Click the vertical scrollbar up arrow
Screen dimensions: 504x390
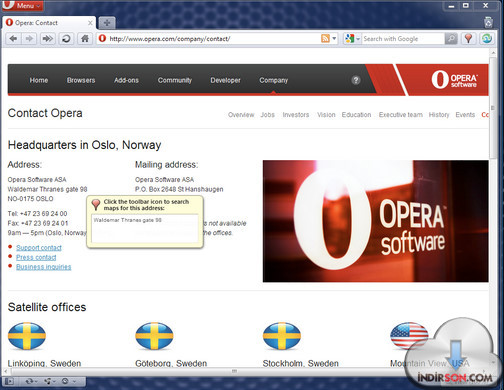493,52
